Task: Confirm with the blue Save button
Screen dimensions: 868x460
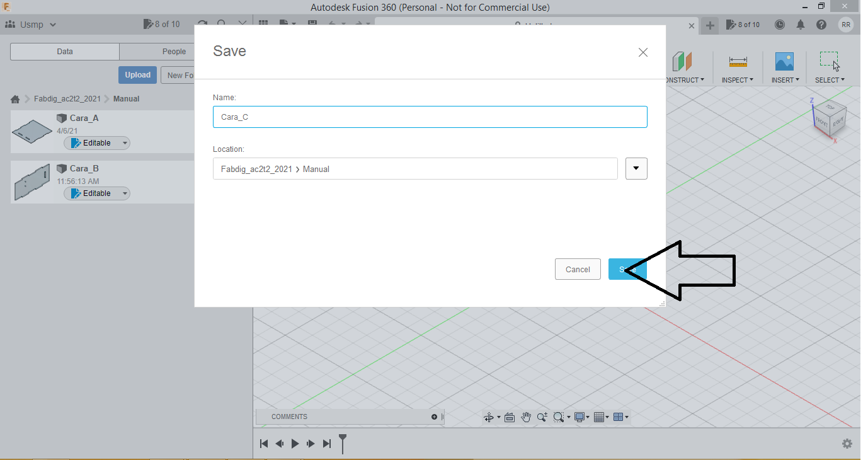Action: [627, 269]
